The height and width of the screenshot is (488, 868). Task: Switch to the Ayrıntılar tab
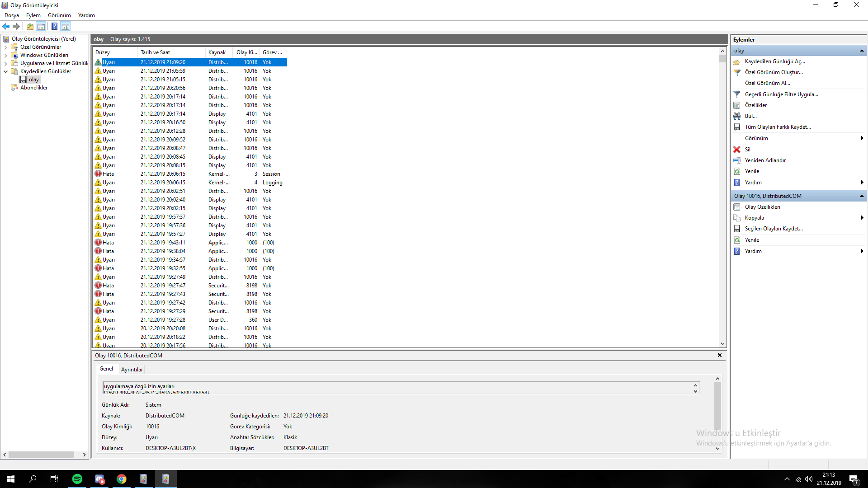coord(132,370)
